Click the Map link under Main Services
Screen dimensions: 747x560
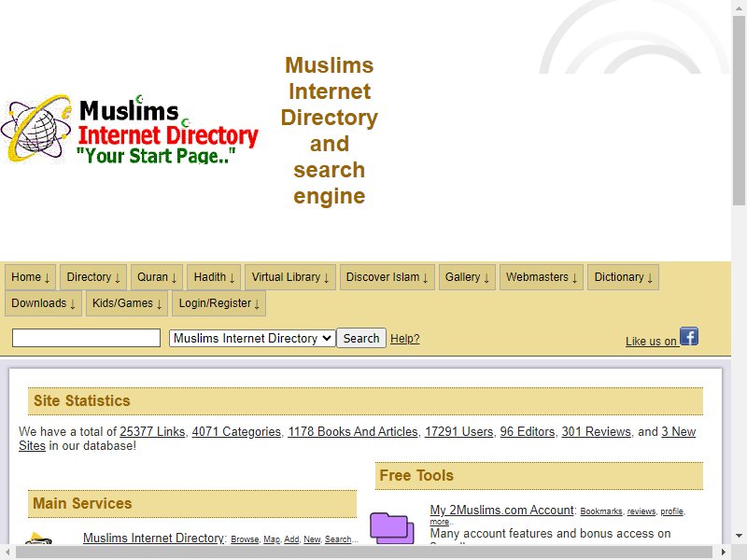point(272,539)
